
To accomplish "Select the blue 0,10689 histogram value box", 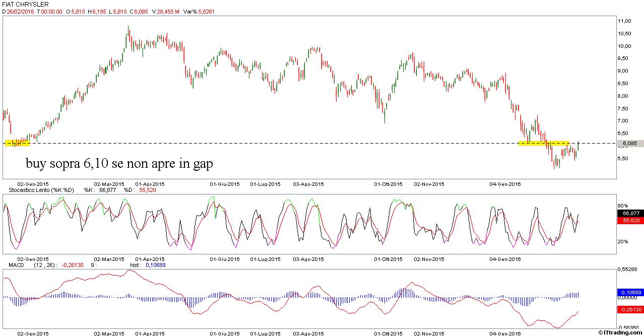I will click(629, 292).
